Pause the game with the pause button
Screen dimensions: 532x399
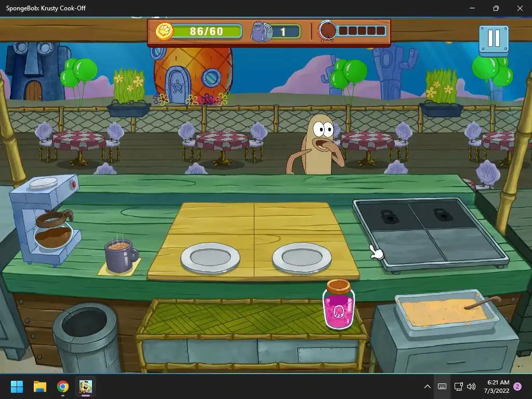pyautogui.click(x=494, y=39)
